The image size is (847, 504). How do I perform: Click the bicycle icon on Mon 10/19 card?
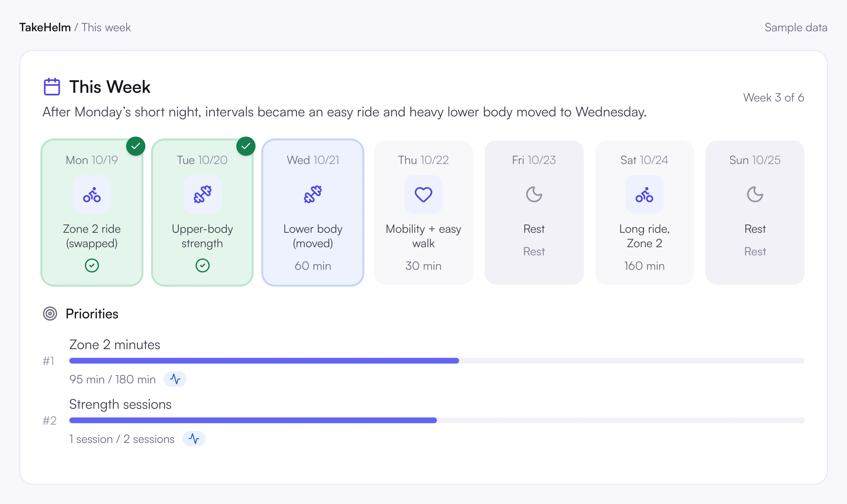[x=92, y=195]
